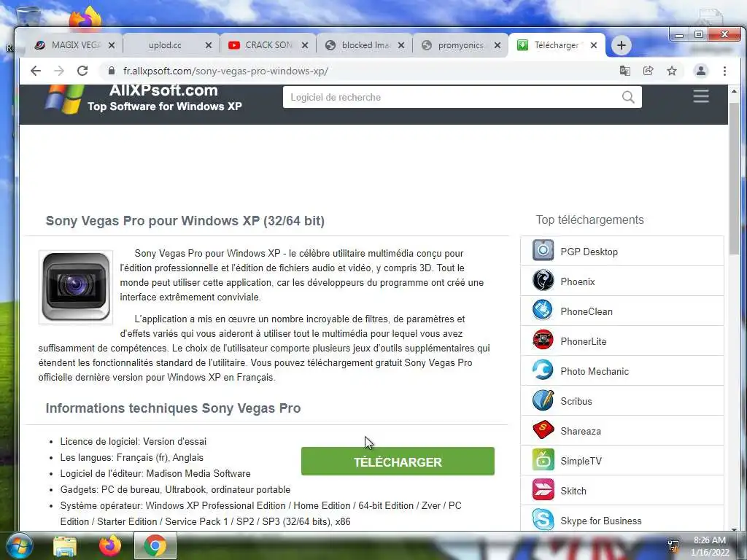Click the browser back arrow
This screenshot has height=560, width=747.
pyautogui.click(x=36, y=71)
